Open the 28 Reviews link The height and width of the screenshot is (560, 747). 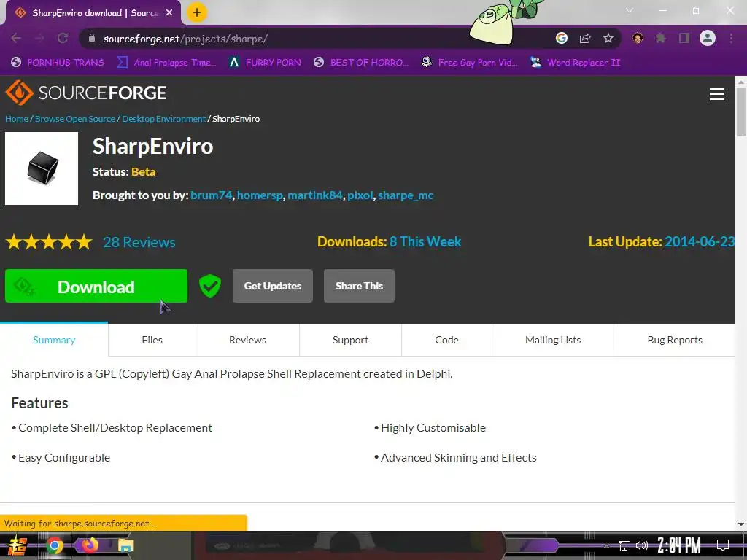tap(139, 242)
